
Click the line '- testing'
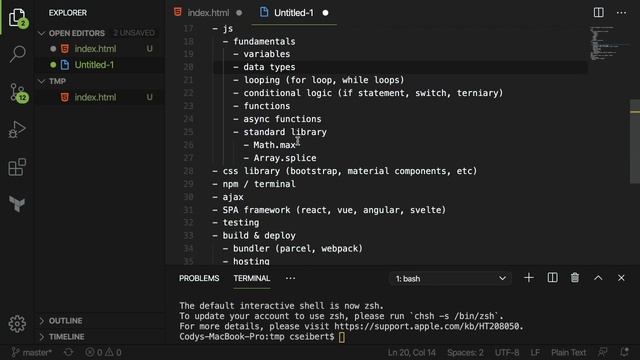[236, 223]
